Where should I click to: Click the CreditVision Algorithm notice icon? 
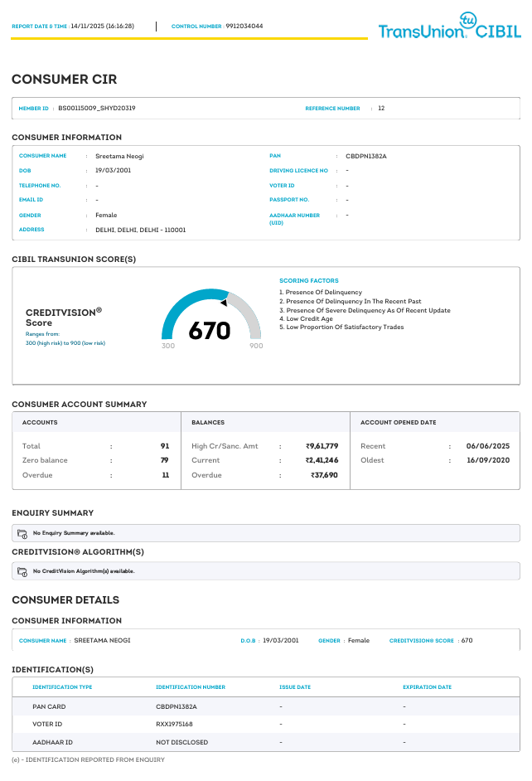tap(22, 571)
